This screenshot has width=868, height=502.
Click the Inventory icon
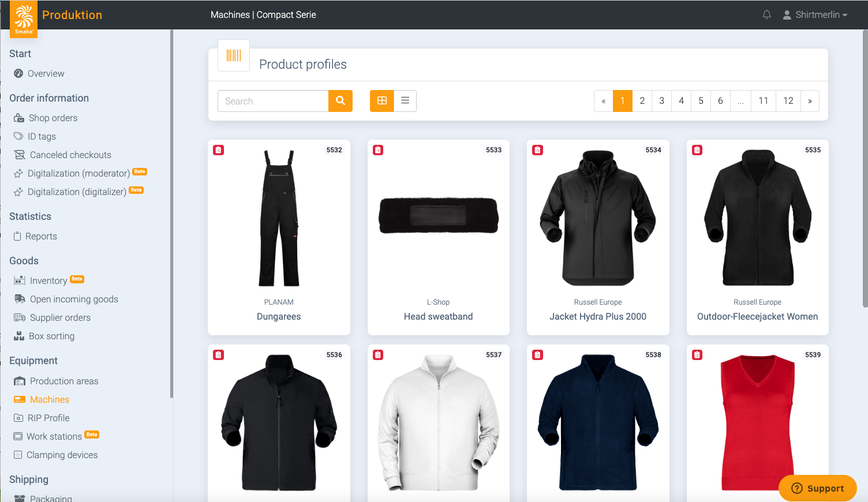coord(20,280)
